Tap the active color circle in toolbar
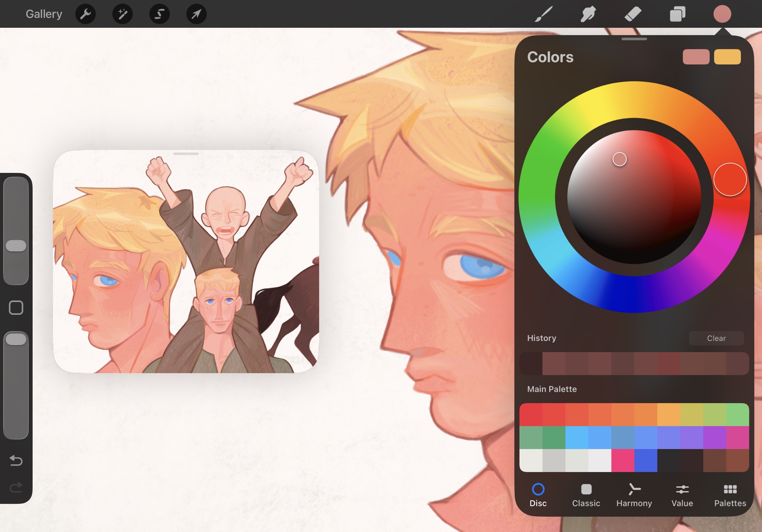Image resolution: width=762 pixels, height=532 pixels. click(722, 14)
